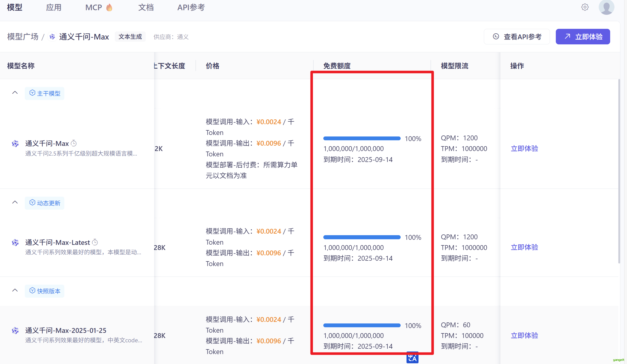Click the 模型限流 column header
Screen dimensions: 627x364
454,66
